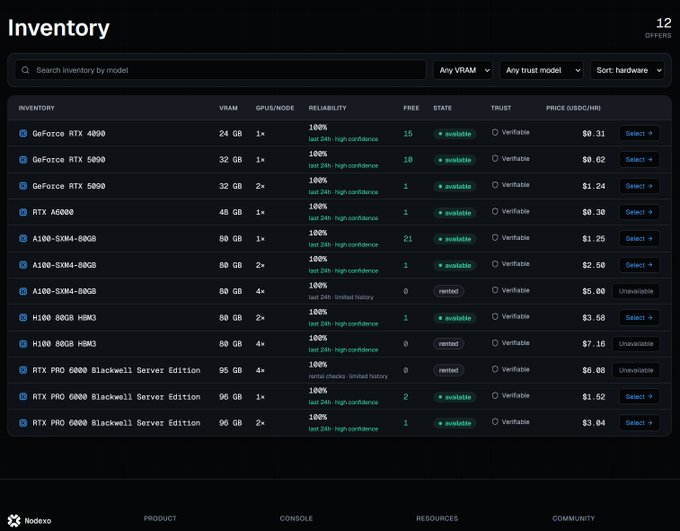The image size is (680, 531).
Task: Select the RTX PRO 6000 2× offer at $3.04
Action: tap(639, 423)
